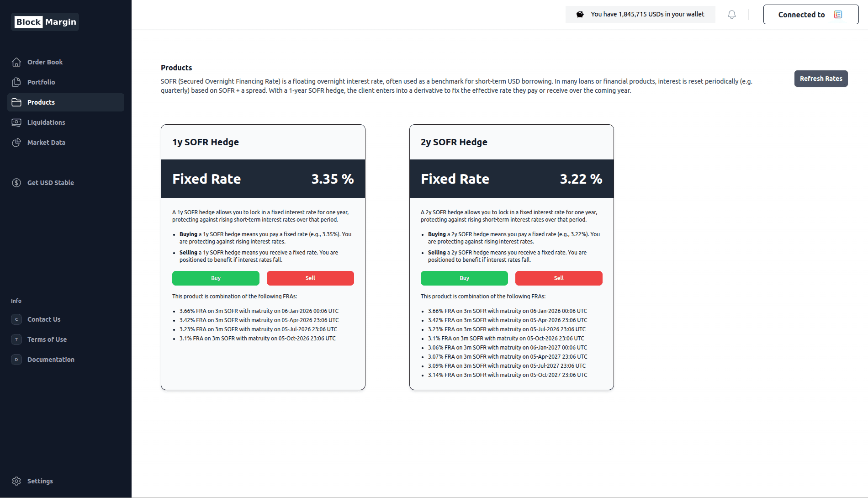Click the Documentation circle icon
Viewport: 868px width, 498px height.
click(16, 360)
